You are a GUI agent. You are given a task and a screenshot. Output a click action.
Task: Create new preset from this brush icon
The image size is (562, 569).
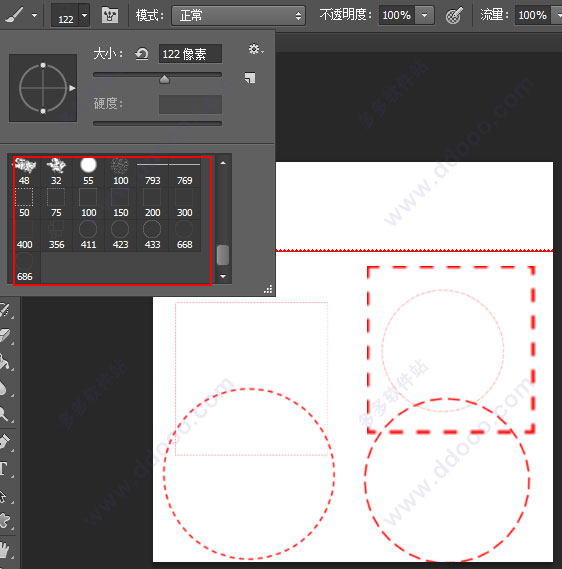coord(250,78)
